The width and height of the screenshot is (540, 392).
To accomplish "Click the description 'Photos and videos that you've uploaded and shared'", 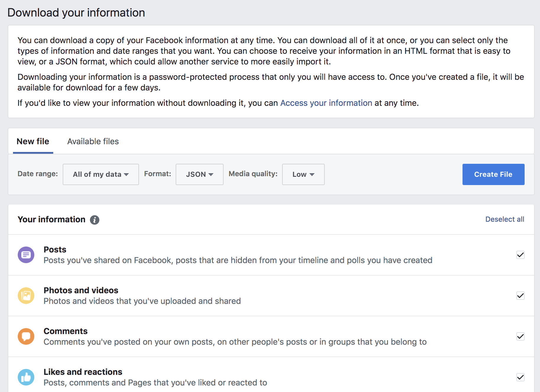I will [142, 301].
